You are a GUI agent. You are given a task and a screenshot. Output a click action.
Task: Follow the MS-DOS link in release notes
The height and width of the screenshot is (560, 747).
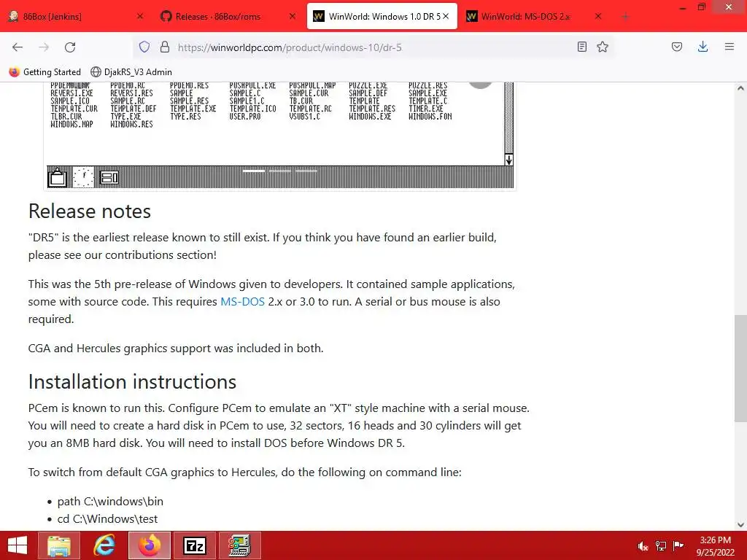tap(242, 301)
